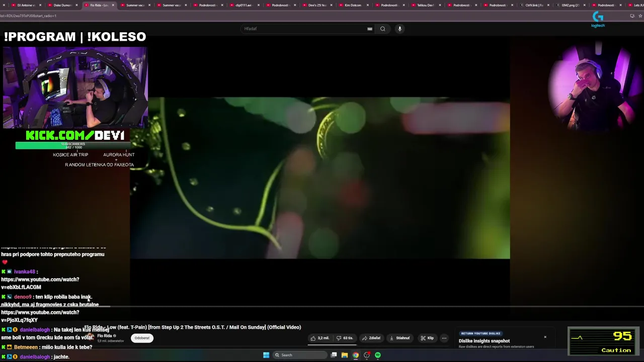Open Task View from the taskbar
The width and height of the screenshot is (644, 362).
[x=334, y=355]
